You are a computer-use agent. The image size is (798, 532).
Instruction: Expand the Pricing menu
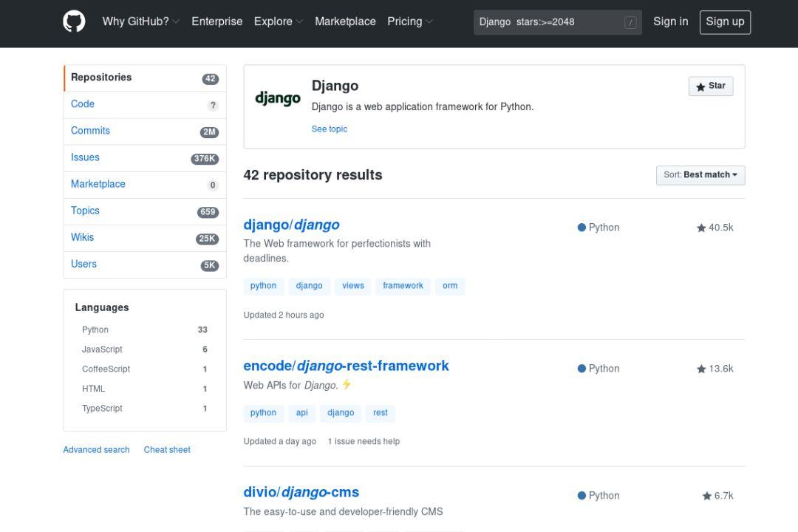click(x=409, y=21)
